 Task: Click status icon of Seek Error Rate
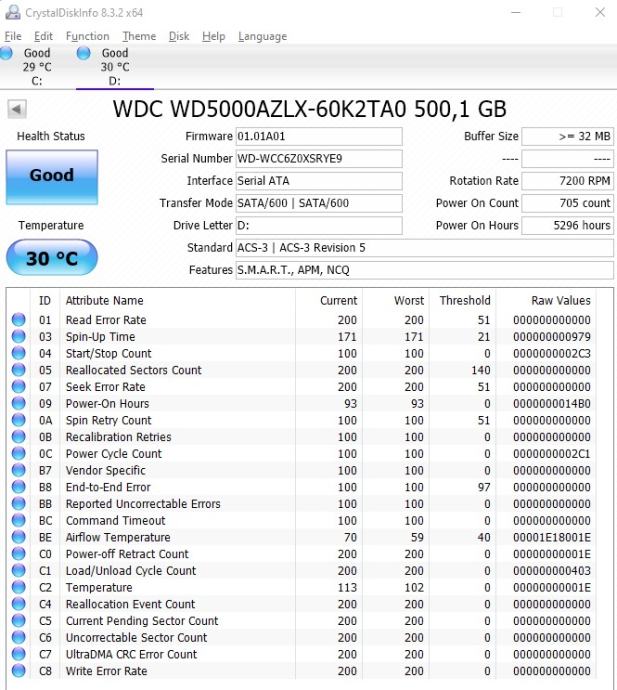pyautogui.click(x=18, y=386)
